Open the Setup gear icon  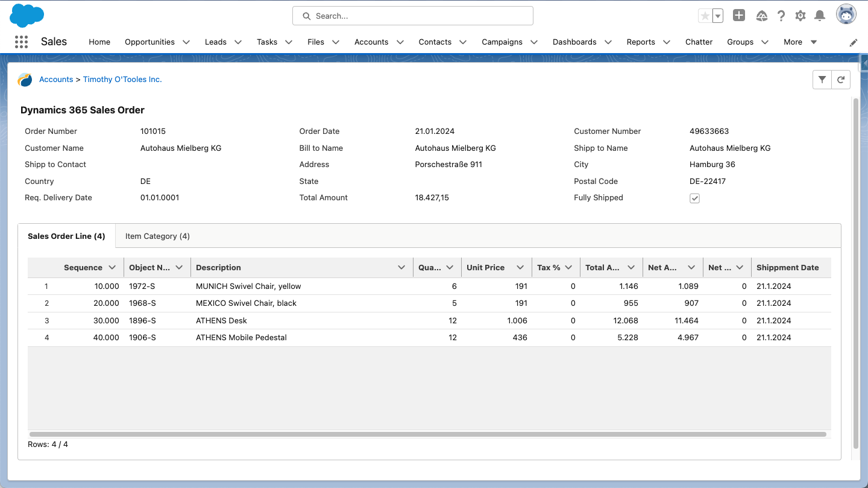click(800, 16)
